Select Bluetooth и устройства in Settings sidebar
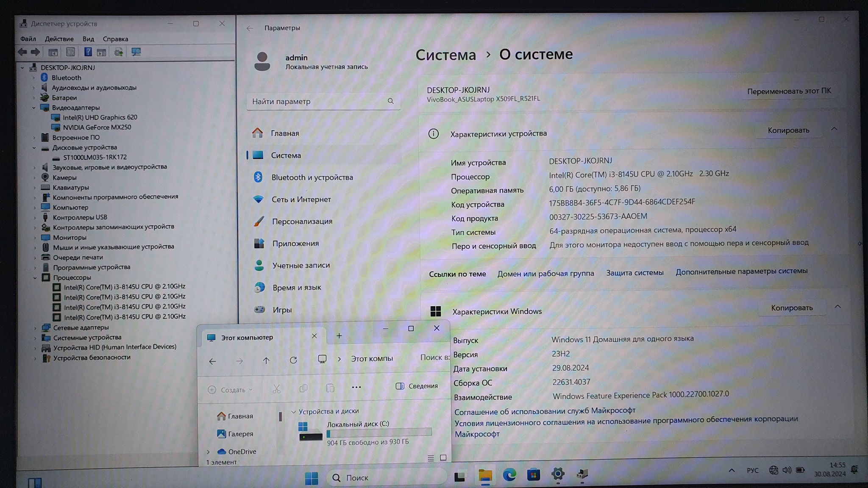Viewport: 868px width, 488px height. [x=312, y=177]
